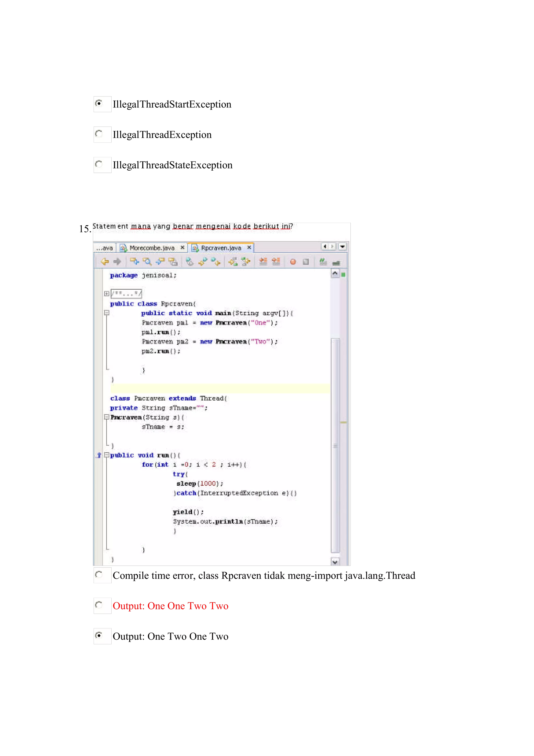
Task: Click the Next Bookmark icon
Action: tap(216, 262)
